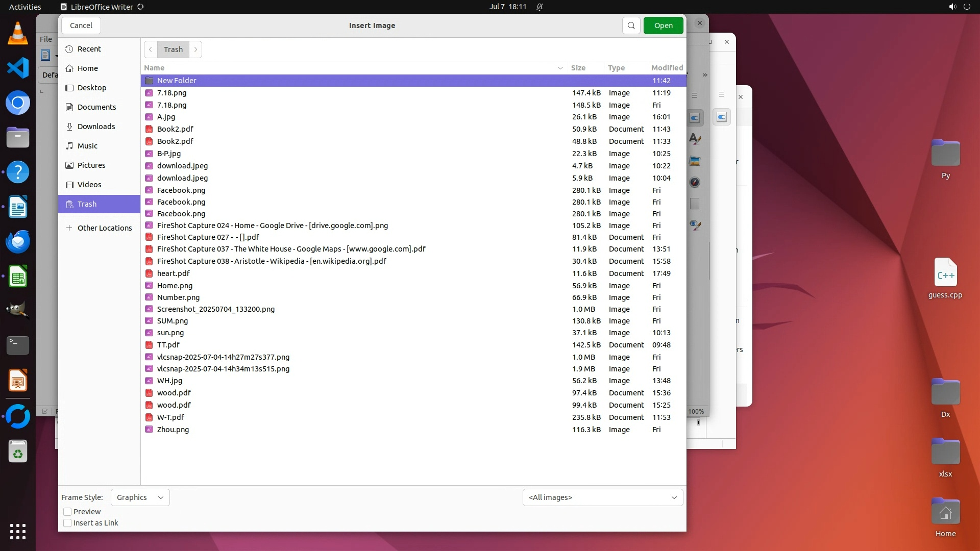
Task: Open the VLC media player dock icon
Action: pos(18,34)
